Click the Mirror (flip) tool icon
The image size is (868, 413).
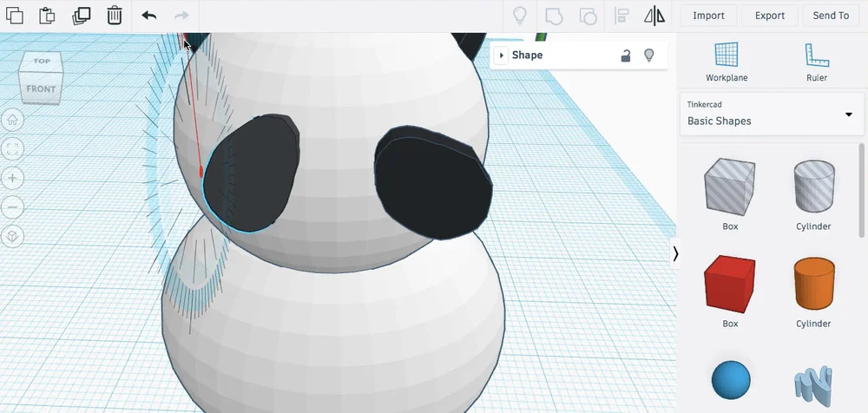coord(654,16)
